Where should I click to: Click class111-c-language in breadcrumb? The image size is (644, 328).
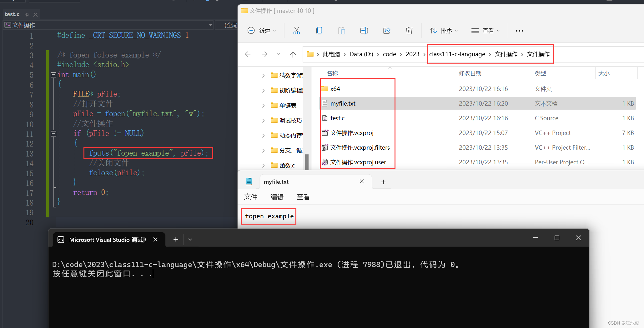pyautogui.click(x=457, y=54)
